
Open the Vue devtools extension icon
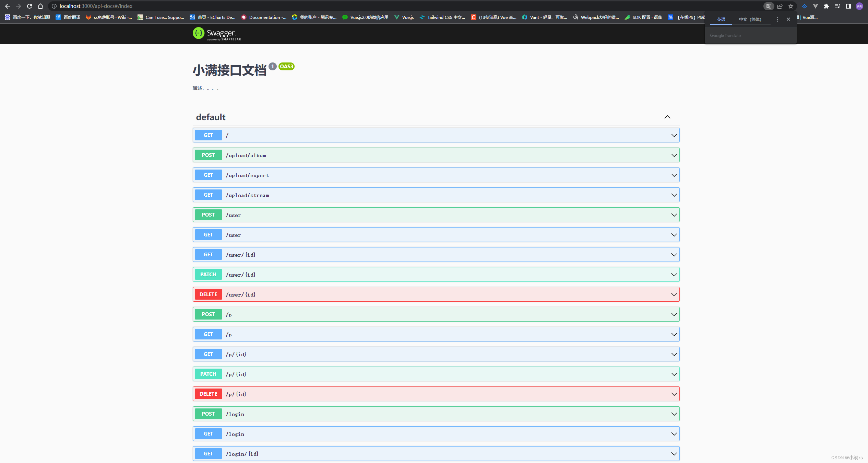pyautogui.click(x=816, y=6)
